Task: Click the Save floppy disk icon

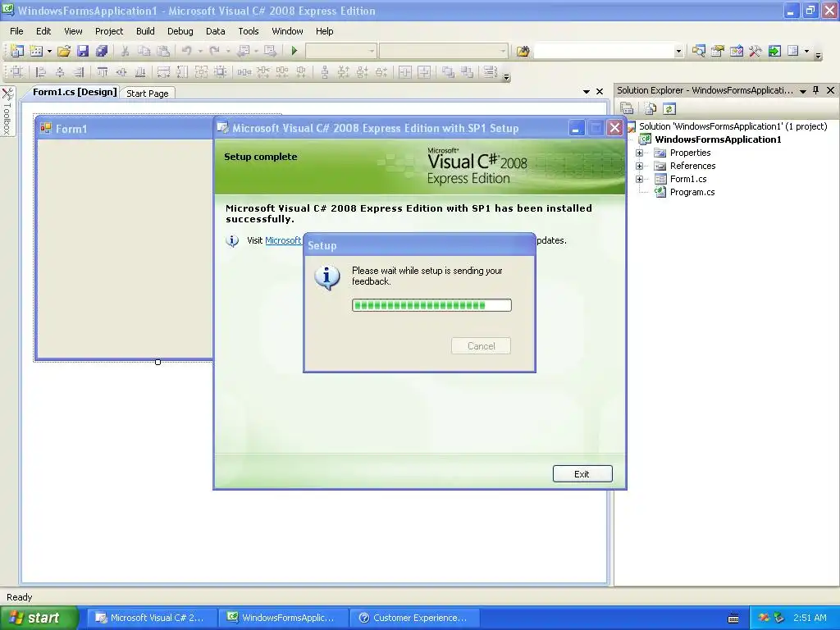Action: click(83, 51)
